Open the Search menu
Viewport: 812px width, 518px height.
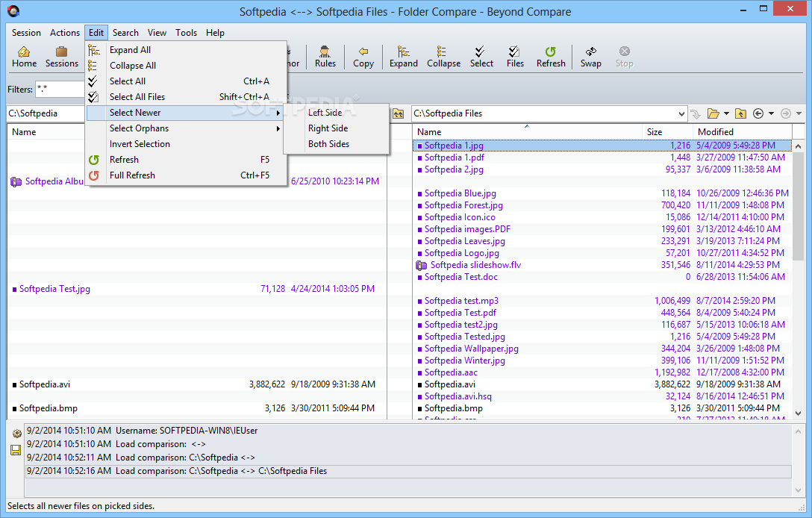(125, 33)
